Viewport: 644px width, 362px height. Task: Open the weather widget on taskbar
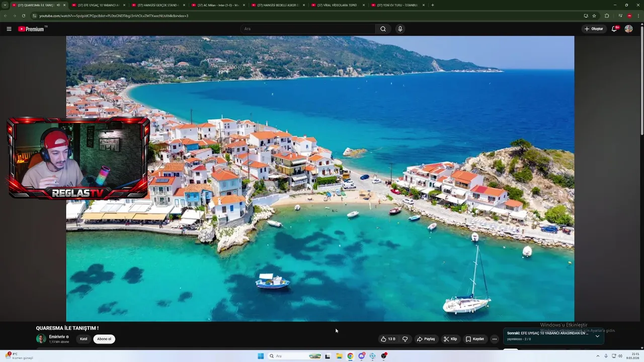tap(20, 356)
